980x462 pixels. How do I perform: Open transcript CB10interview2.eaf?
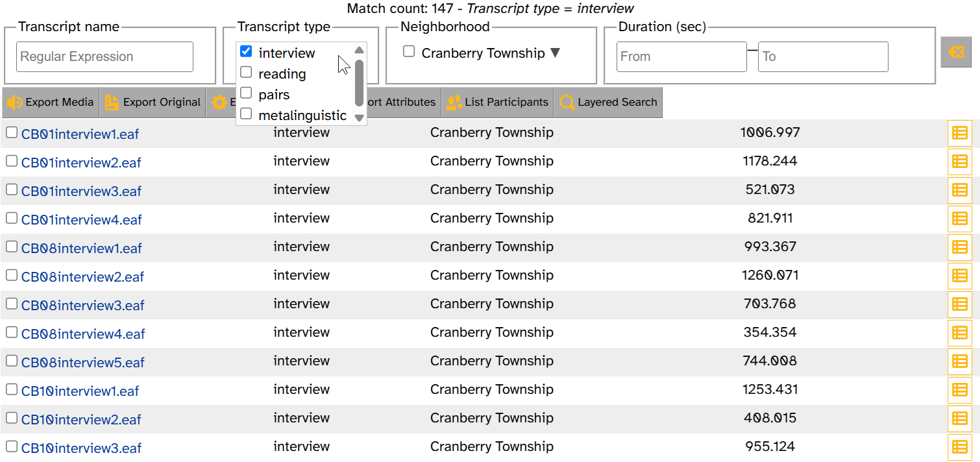(81, 420)
